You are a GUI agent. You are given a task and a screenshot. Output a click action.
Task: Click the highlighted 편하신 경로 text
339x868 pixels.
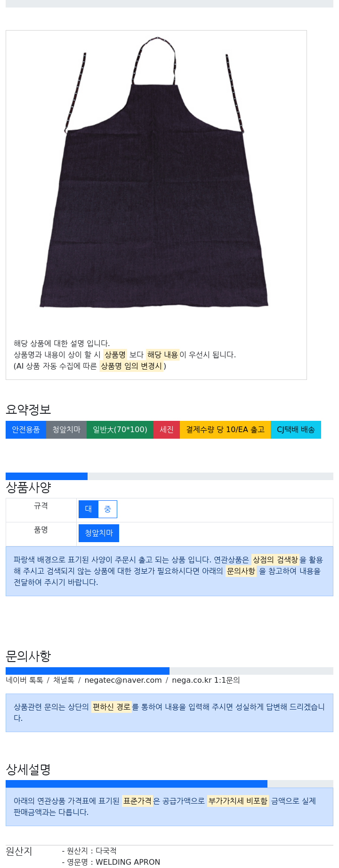coord(112,707)
